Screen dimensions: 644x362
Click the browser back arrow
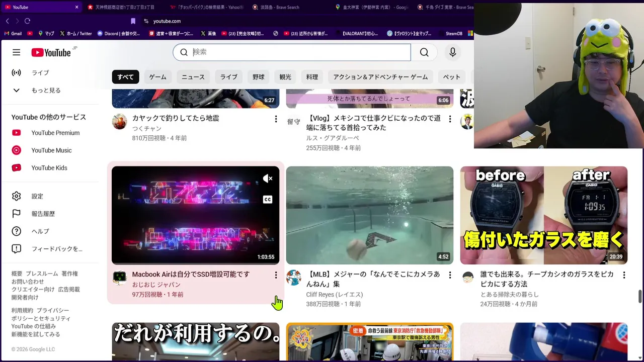(x=7, y=21)
